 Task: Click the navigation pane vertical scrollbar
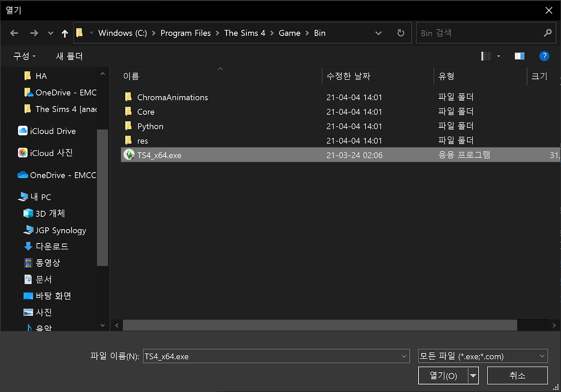[x=103, y=197]
